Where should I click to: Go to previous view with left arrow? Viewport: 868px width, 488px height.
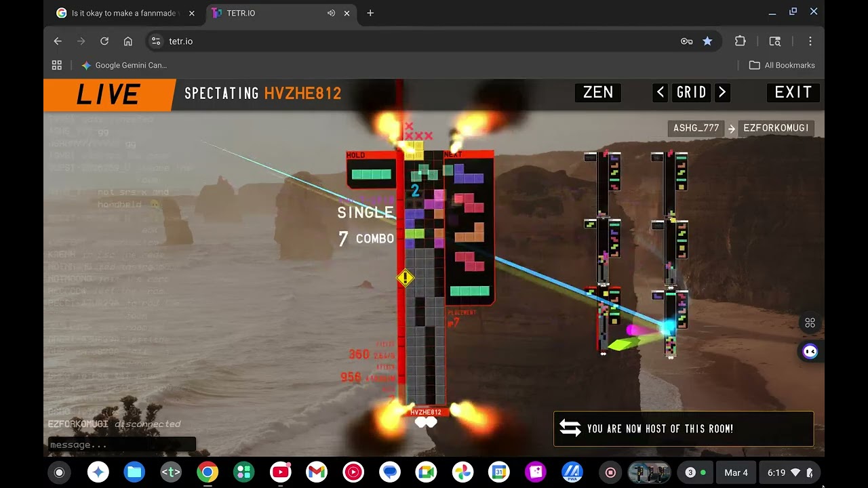pyautogui.click(x=660, y=92)
